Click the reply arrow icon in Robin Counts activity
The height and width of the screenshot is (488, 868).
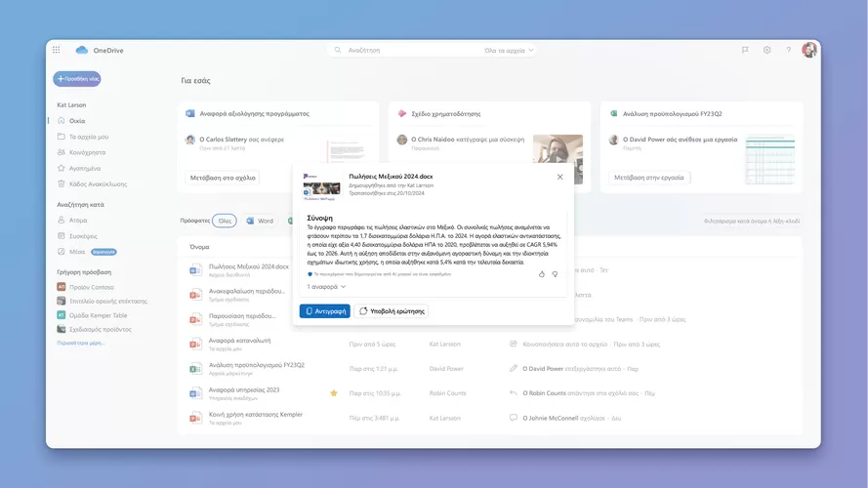[514, 392]
